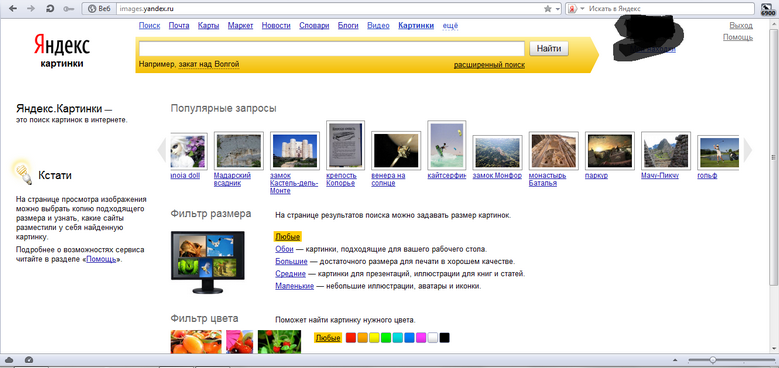Screen dimensions: 779x368
Task: Open the Веб security badge in address bar
Action: click(99, 8)
